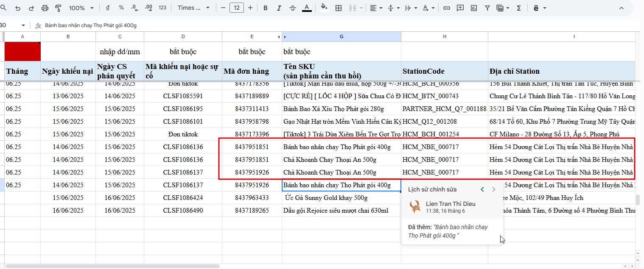Image resolution: width=644 pixels, height=269 pixels.
Task: Go to previous edit in edit history
Action: pos(482,189)
